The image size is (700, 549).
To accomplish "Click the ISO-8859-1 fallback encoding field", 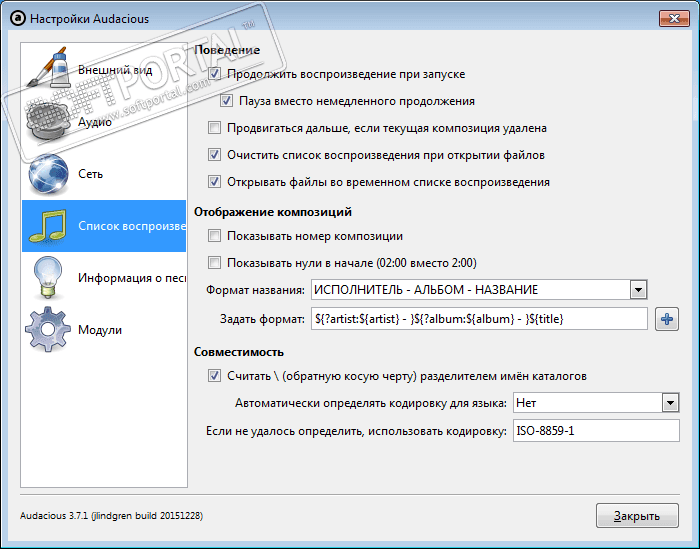I will [x=596, y=431].
